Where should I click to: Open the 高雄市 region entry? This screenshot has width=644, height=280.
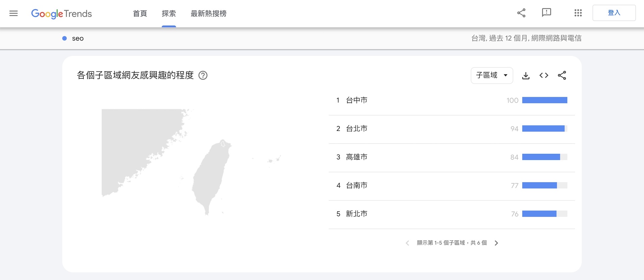357,157
